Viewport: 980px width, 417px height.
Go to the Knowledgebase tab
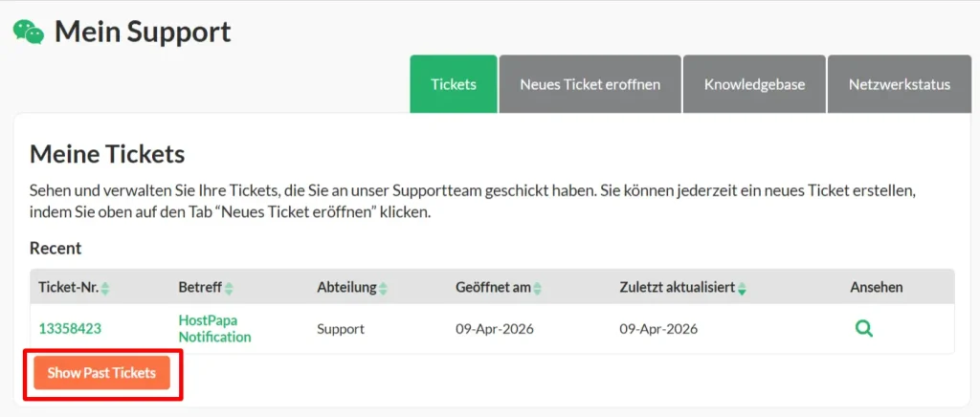click(x=754, y=84)
